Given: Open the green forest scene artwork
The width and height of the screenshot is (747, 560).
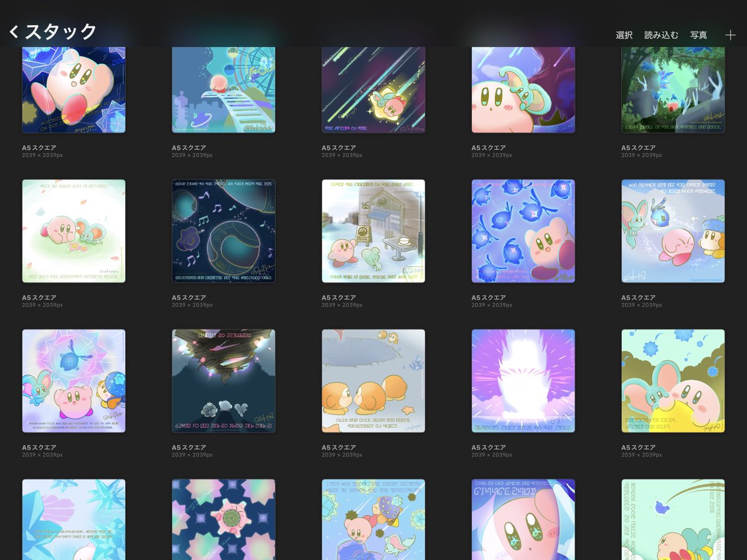Looking at the screenshot, I should coord(673,89).
